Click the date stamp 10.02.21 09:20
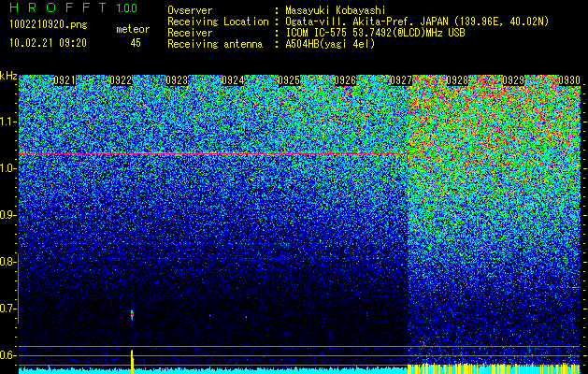 pos(48,43)
